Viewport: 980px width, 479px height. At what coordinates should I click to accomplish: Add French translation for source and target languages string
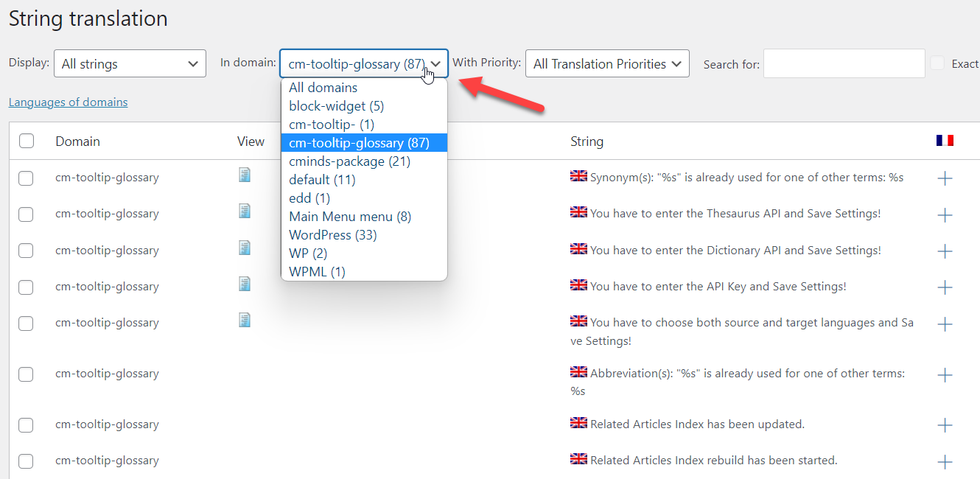945,324
